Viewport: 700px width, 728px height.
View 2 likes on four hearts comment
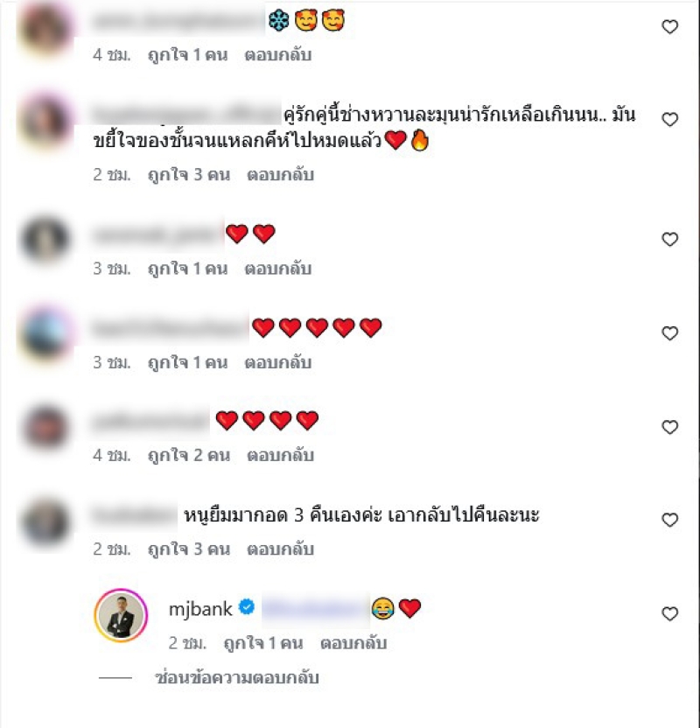189,455
